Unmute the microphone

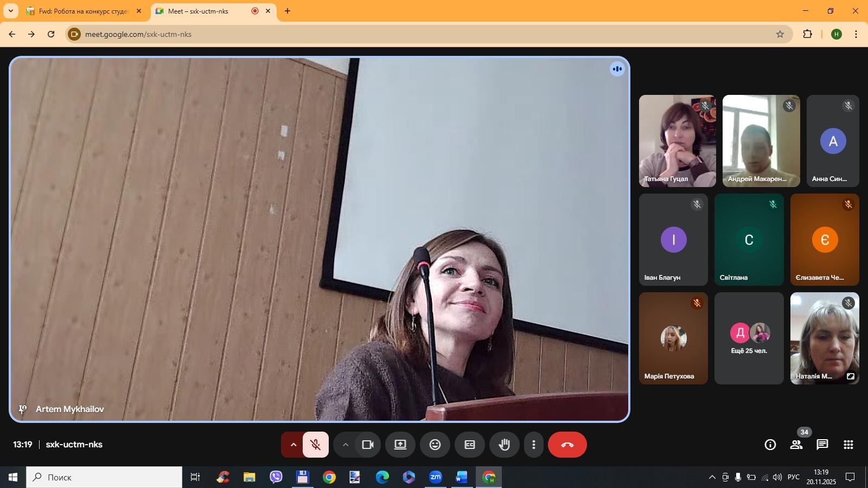316,445
